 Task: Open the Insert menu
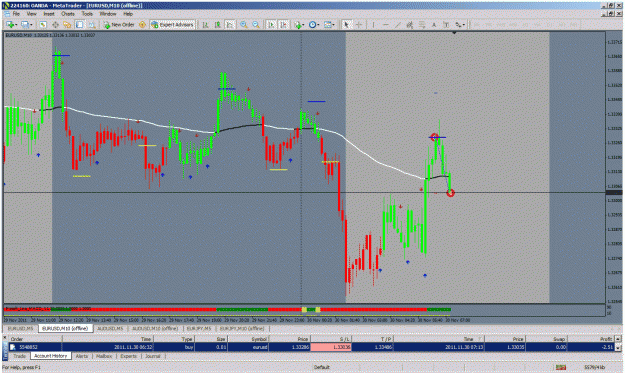pos(49,14)
